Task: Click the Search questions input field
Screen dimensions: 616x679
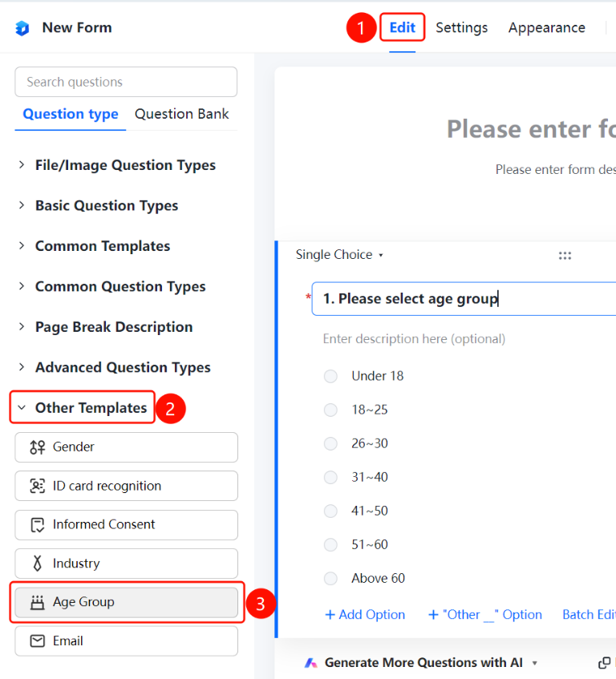Action: (126, 82)
